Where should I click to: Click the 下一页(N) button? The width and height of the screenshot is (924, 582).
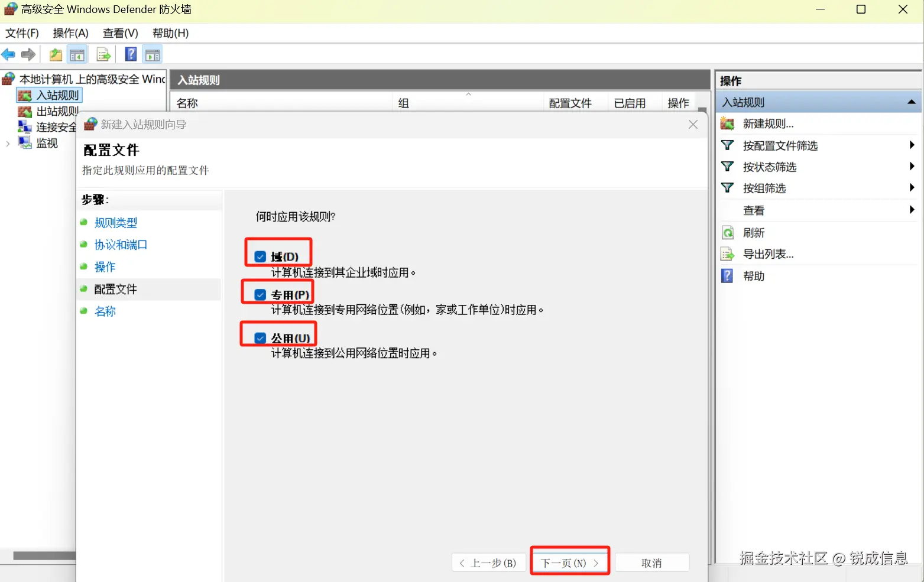click(x=569, y=562)
